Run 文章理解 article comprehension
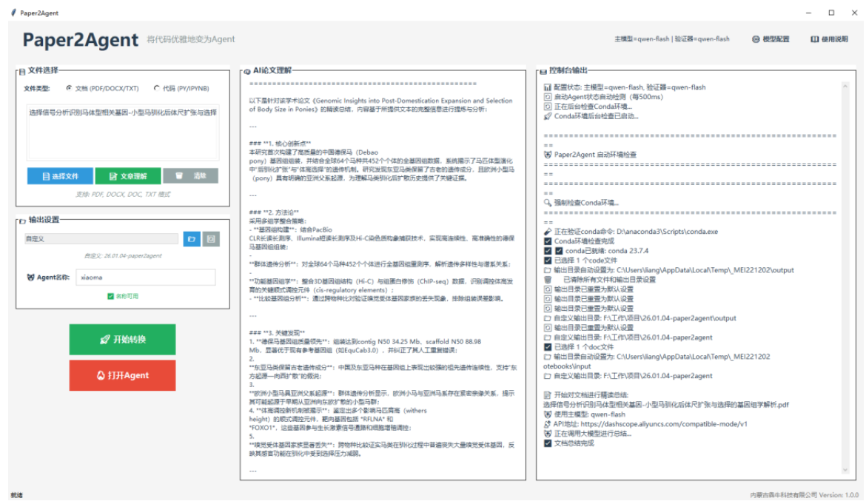The height and width of the screenshot is (504, 866). pos(127,176)
